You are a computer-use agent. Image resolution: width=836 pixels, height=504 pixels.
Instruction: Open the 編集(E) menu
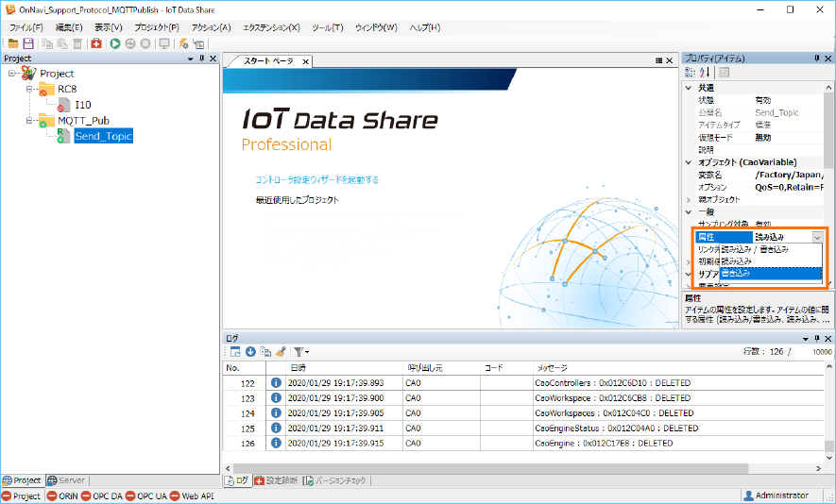point(69,27)
